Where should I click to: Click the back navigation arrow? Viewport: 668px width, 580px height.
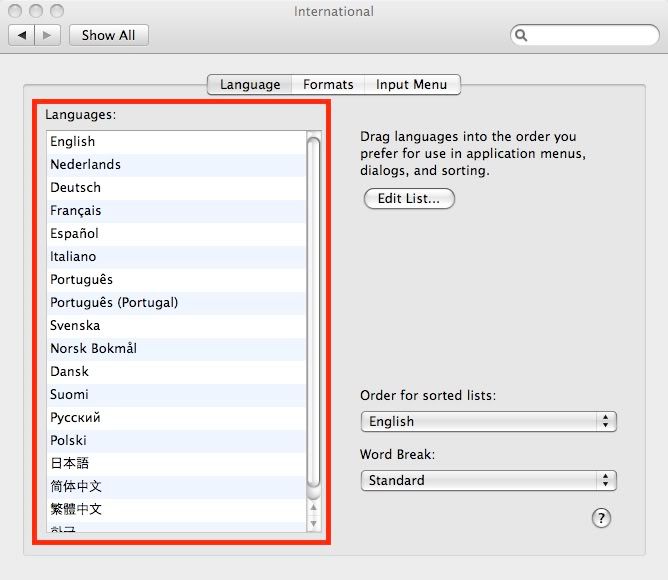22,35
